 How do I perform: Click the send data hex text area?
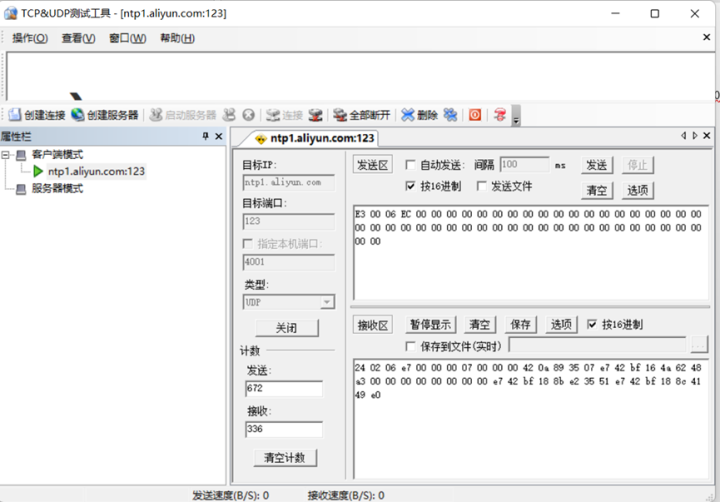click(x=531, y=253)
